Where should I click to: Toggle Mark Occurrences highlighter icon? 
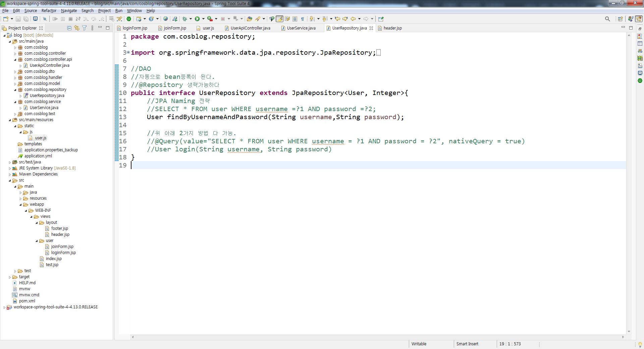pos(279,19)
